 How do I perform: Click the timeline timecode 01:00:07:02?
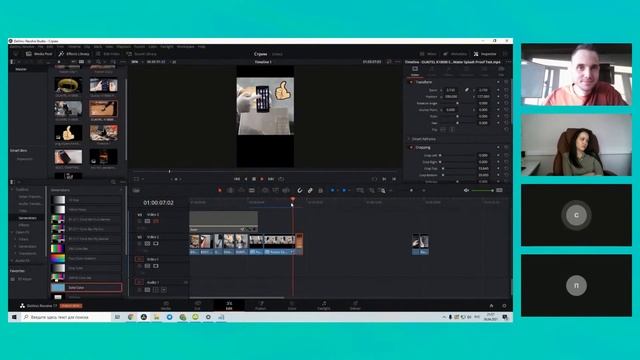[158, 203]
